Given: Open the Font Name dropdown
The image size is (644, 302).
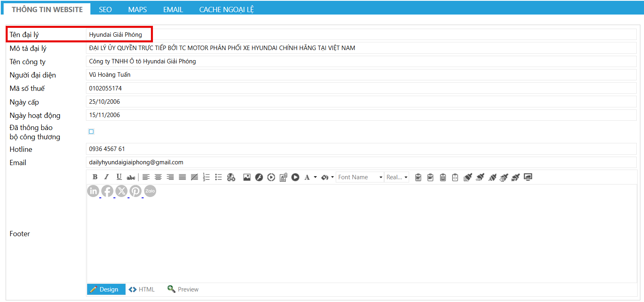Looking at the screenshot, I should pos(360,177).
